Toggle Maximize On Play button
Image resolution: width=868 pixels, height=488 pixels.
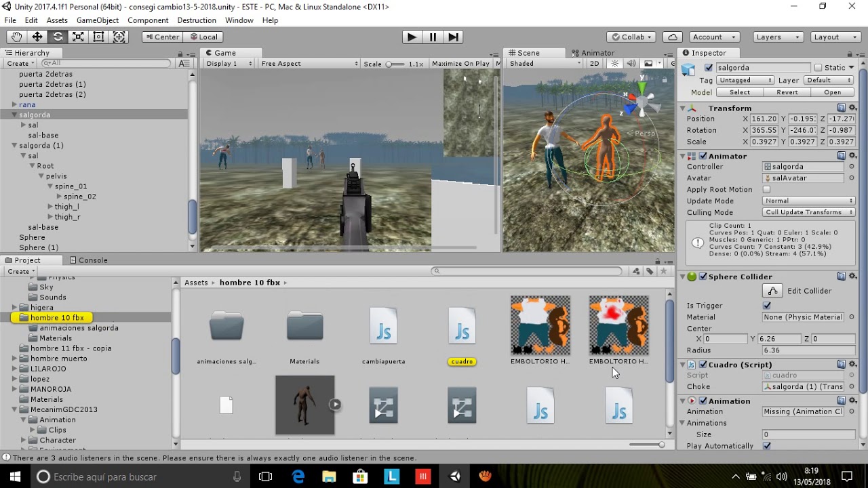click(460, 64)
